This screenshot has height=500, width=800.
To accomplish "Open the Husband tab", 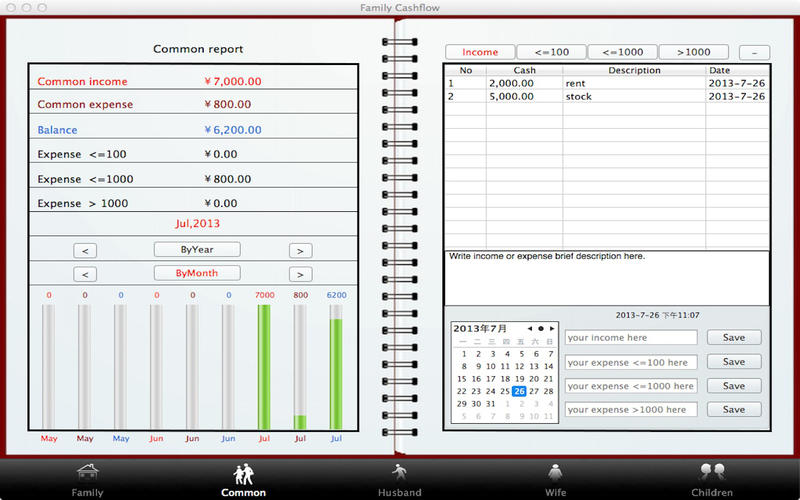I will [x=399, y=480].
